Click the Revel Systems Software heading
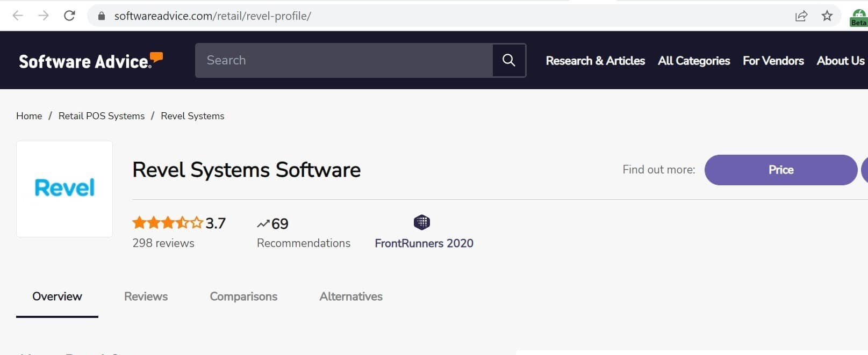The width and height of the screenshot is (868, 355). tap(247, 170)
